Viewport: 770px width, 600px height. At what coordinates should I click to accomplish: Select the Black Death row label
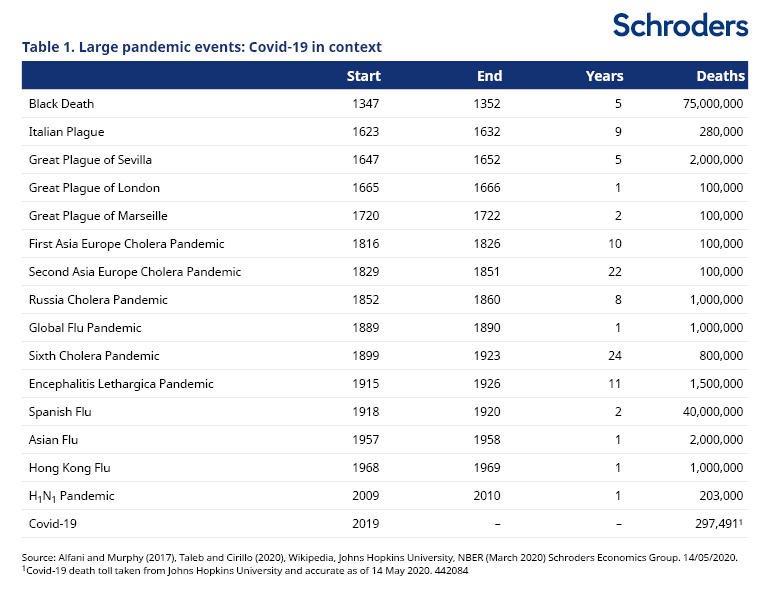coord(61,104)
